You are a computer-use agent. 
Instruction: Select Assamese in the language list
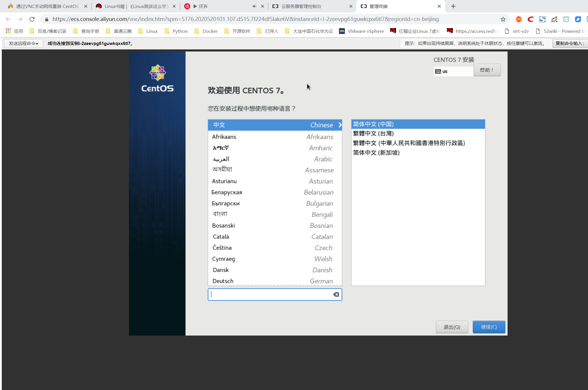coord(275,170)
